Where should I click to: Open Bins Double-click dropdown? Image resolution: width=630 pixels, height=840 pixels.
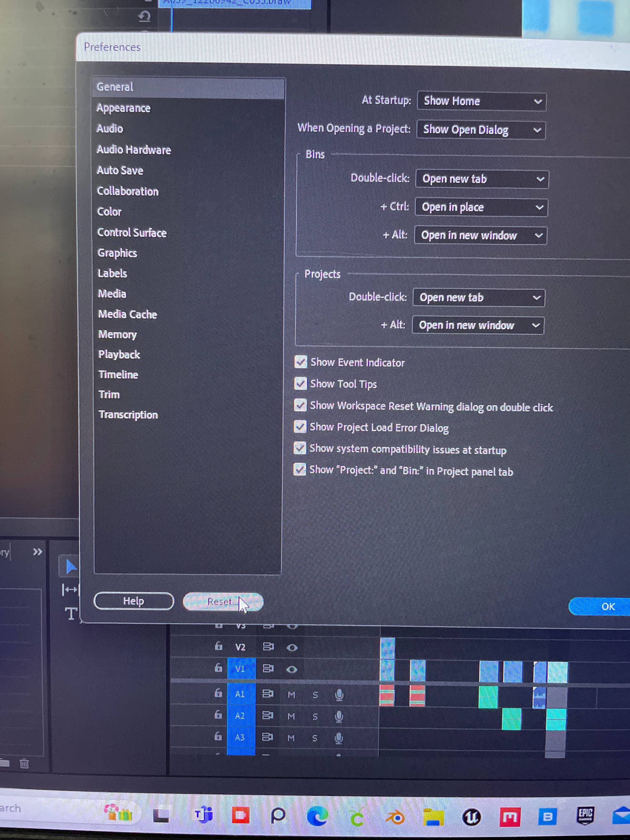click(482, 179)
